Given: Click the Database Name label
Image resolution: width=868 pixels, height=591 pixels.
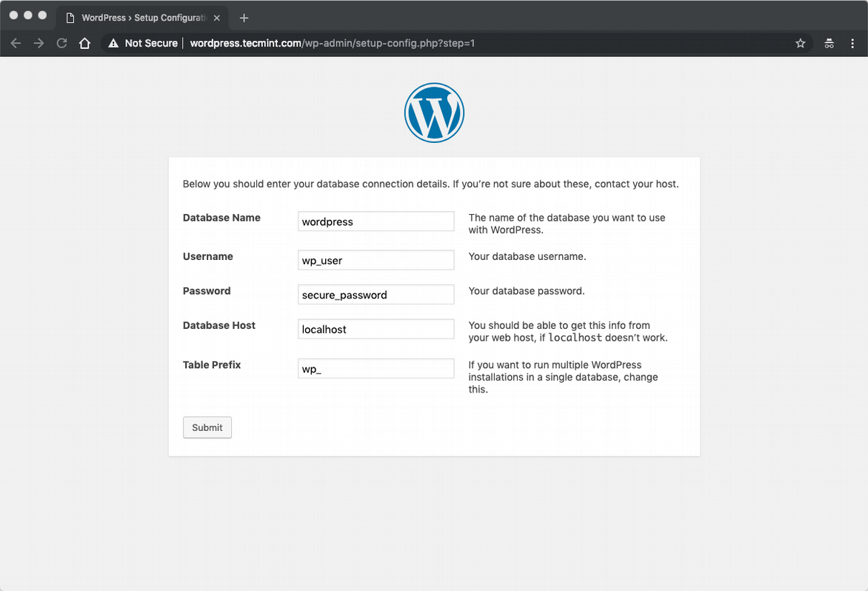Looking at the screenshot, I should point(221,218).
